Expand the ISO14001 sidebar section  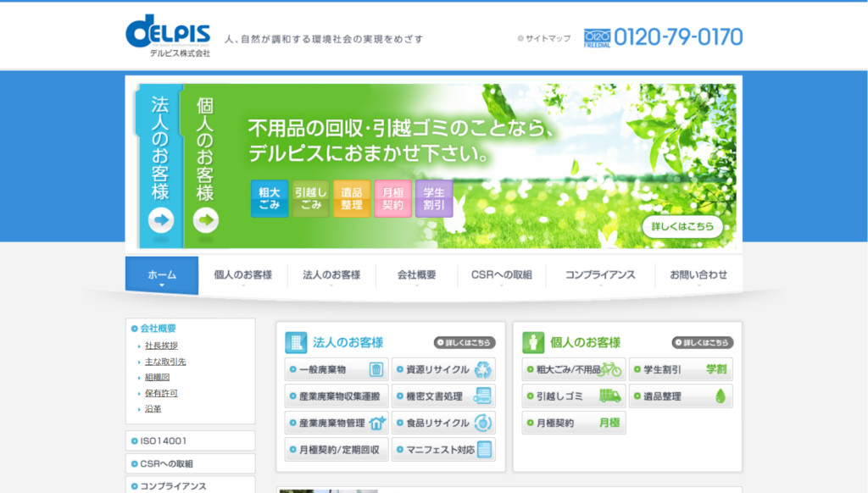(x=190, y=440)
